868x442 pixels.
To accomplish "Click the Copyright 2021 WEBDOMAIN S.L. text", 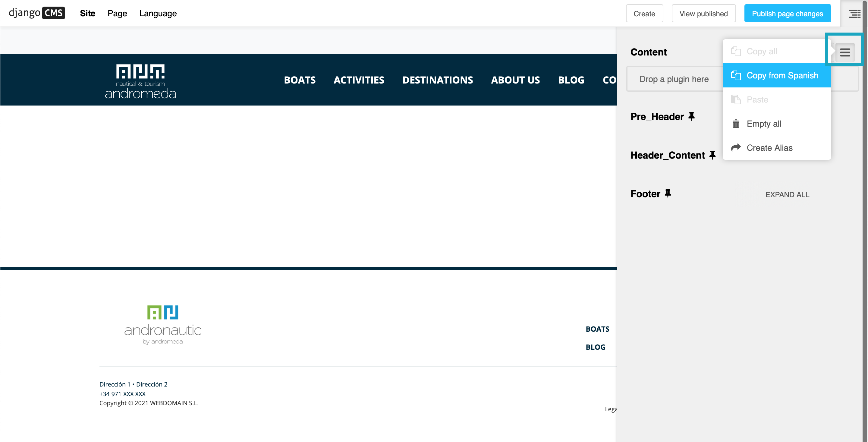I will coord(149,403).
